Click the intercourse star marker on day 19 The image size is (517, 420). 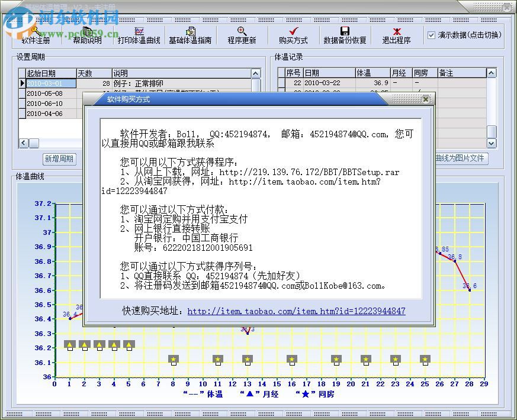tap(336, 360)
